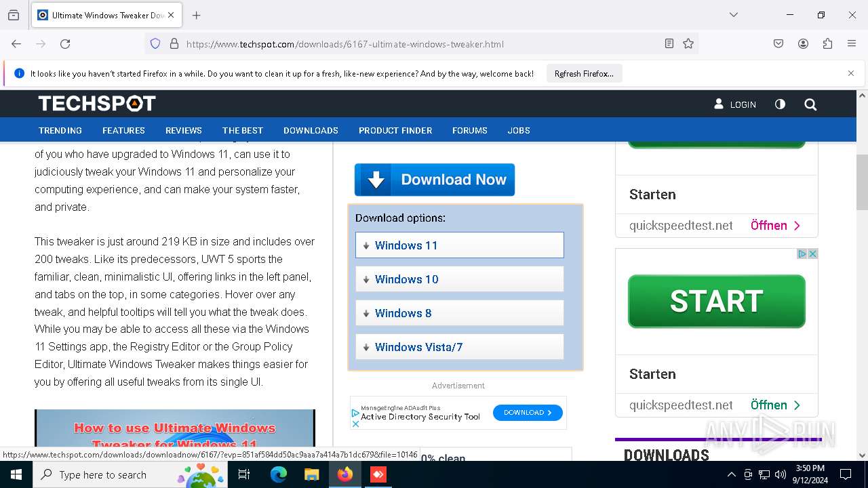Screen dimensions: 868x488
Task: Open the clock and date flyout
Action: (809, 474)
